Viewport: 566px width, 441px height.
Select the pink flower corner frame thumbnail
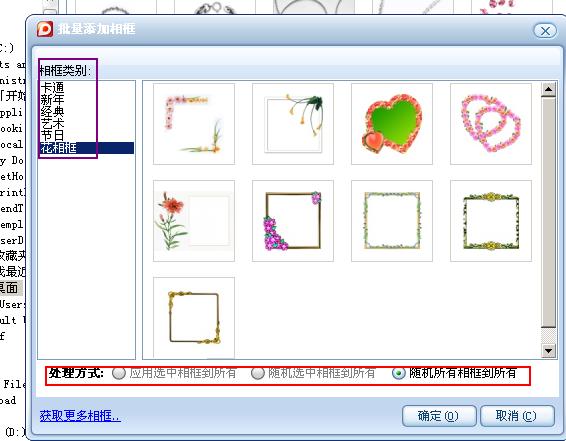pyautogui.click(x=194, y=124)
